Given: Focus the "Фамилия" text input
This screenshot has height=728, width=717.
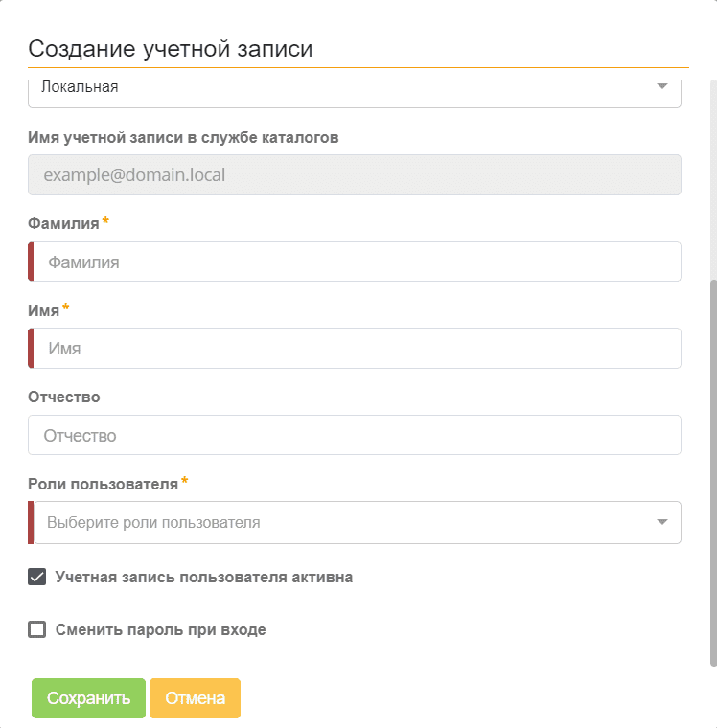Looking at the screenshot, I should 357,262.
